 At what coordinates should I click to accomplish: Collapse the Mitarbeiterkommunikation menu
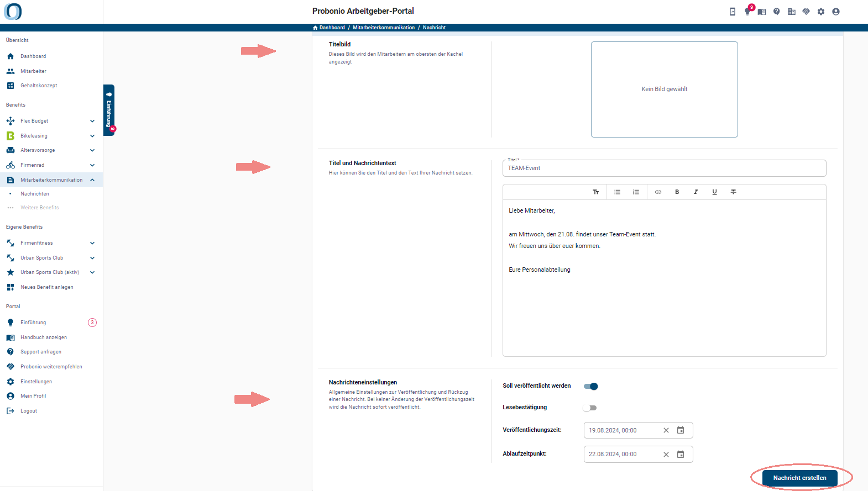[92, 180]
